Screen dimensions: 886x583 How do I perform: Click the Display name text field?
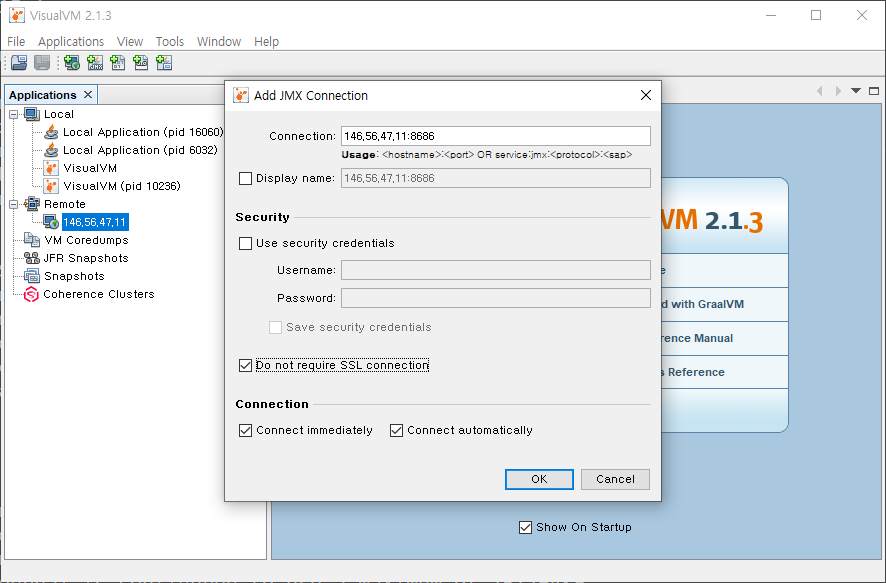tap(496, 179)
